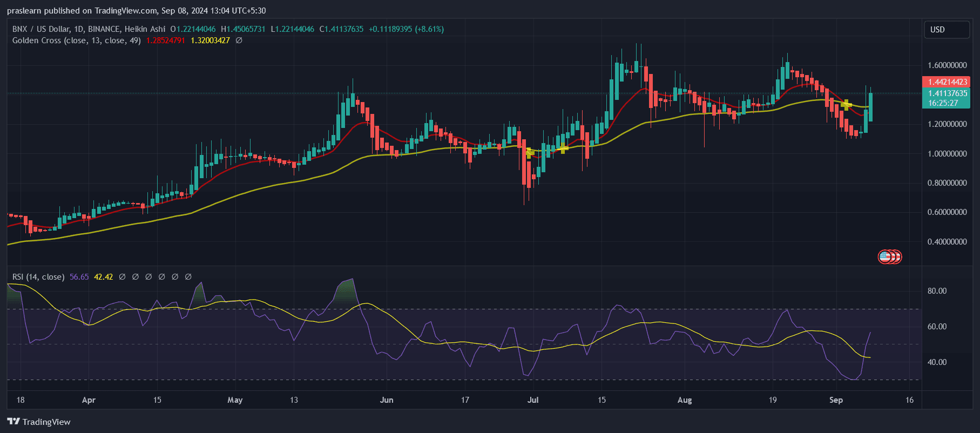
Task: Click the close value C1.41137635
Action: coord(341,29)
